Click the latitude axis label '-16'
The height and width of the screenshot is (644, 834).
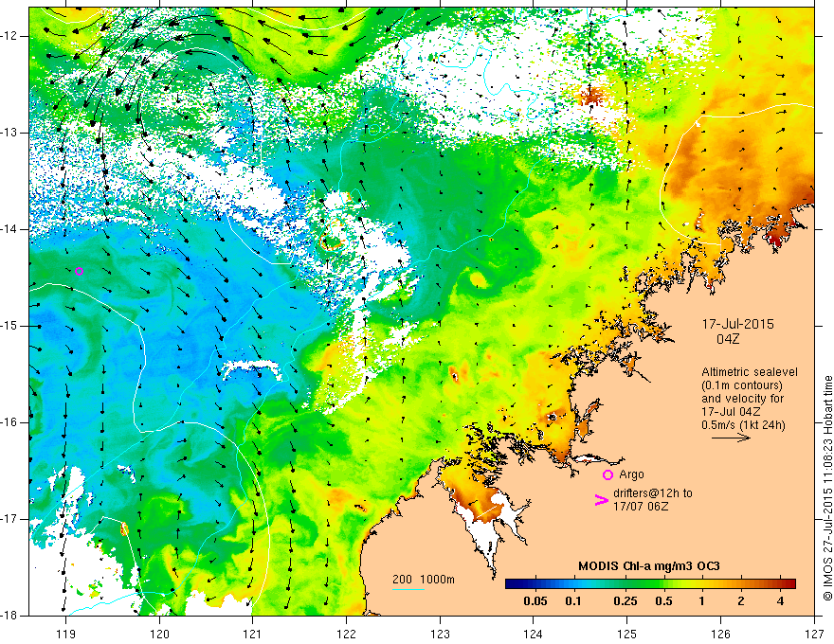(x=10, y=422)
